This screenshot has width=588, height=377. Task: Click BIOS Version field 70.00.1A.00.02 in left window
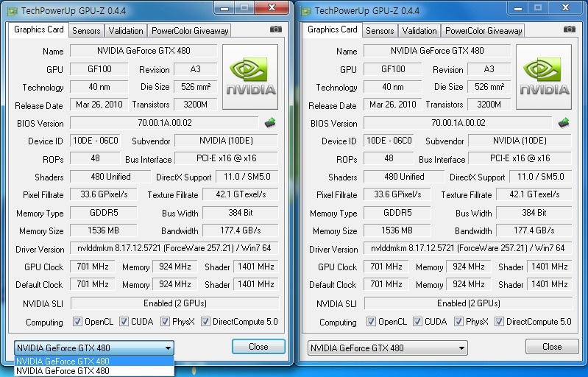click(x=164, y=123)
